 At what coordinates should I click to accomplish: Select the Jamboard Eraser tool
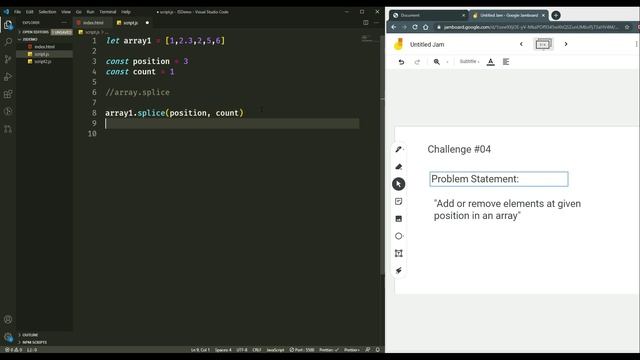(399, 167)
